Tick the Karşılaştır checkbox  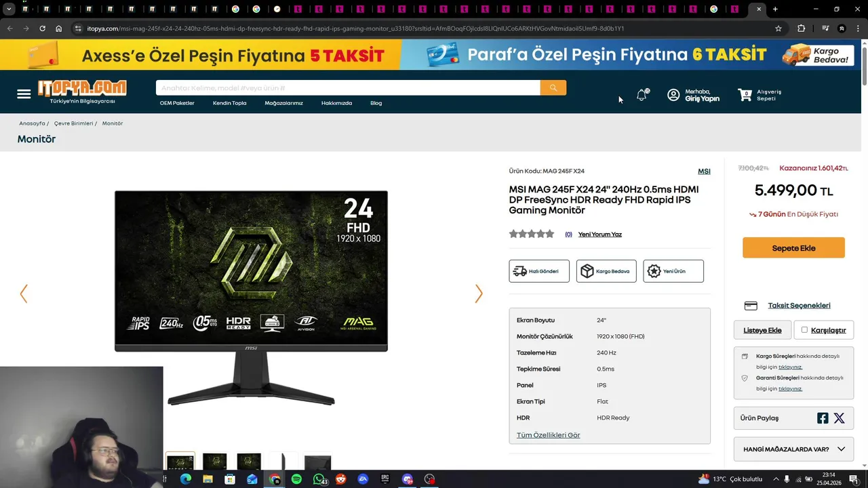tap(804, 330)
